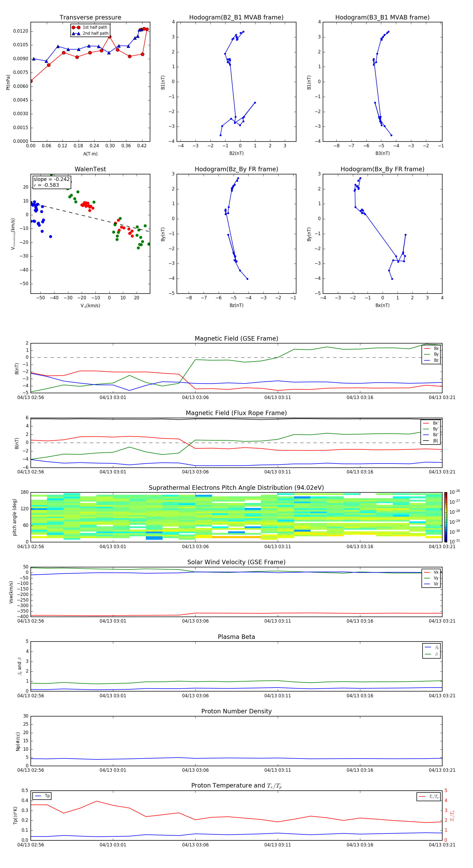Click the "Hodogram(Bx_By FR frame)" title

[382, 169]
